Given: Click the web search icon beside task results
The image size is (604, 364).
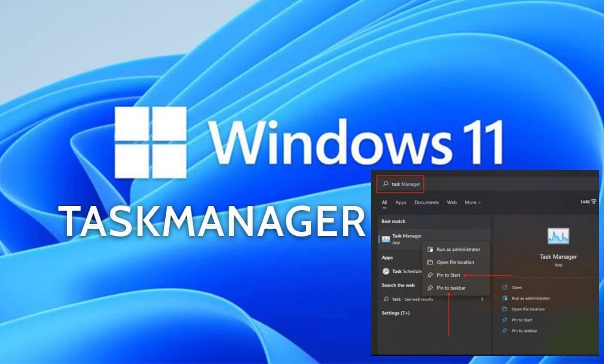Looking at the screenshot, I should point(387,299).
